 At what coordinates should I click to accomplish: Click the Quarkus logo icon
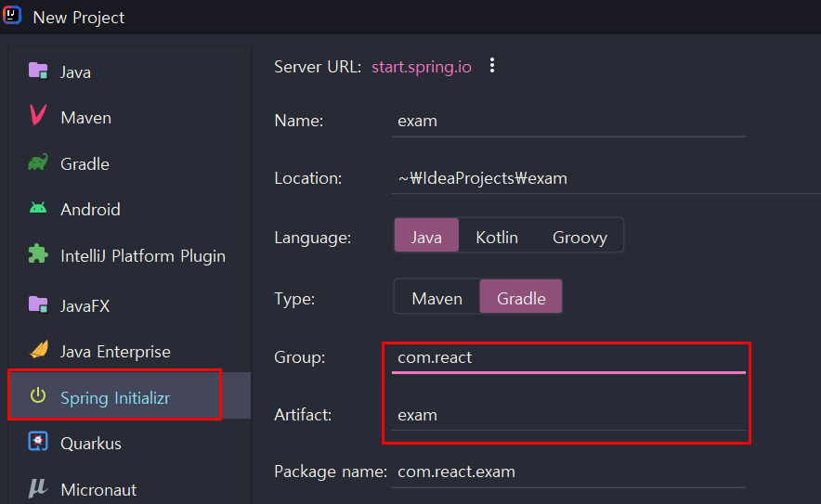click(x=38, y=442)
